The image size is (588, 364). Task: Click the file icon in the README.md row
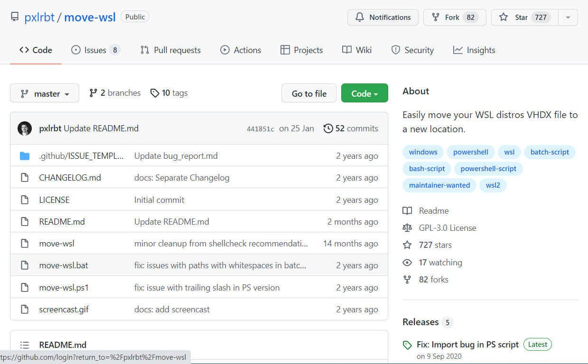click(25, 222)
